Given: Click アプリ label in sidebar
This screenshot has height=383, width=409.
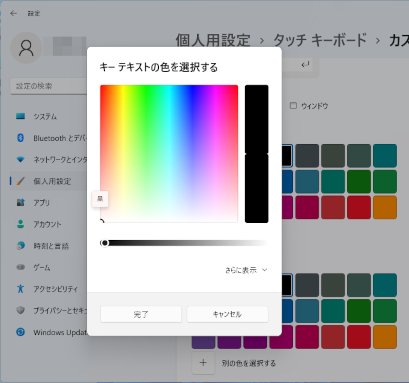Looking at the screenshot, I should pos(41,203).
